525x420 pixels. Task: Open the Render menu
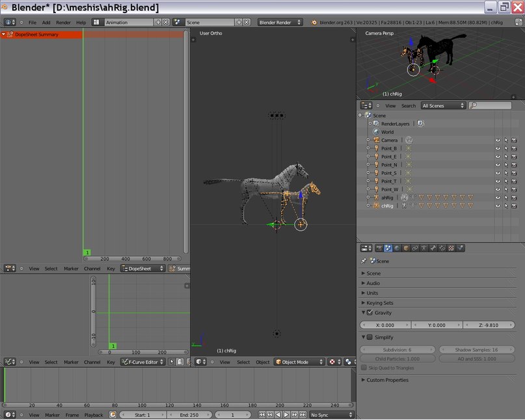63,22
